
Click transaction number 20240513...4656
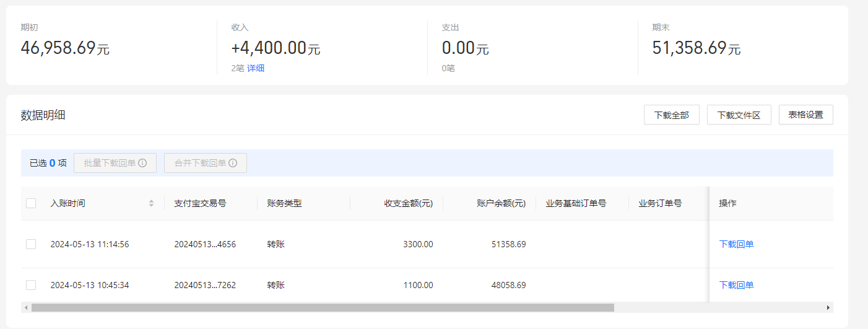coord(205,244)
